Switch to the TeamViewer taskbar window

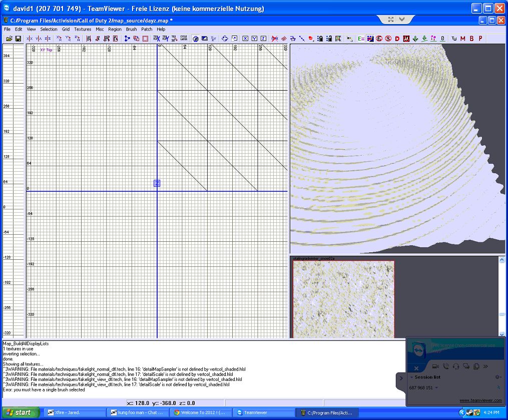pos(264,412)
